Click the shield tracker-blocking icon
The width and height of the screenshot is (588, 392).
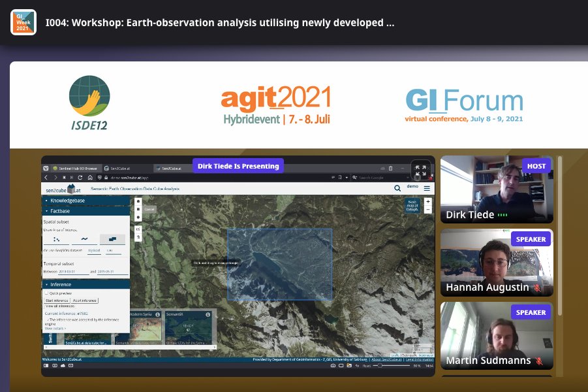[100, 178]
